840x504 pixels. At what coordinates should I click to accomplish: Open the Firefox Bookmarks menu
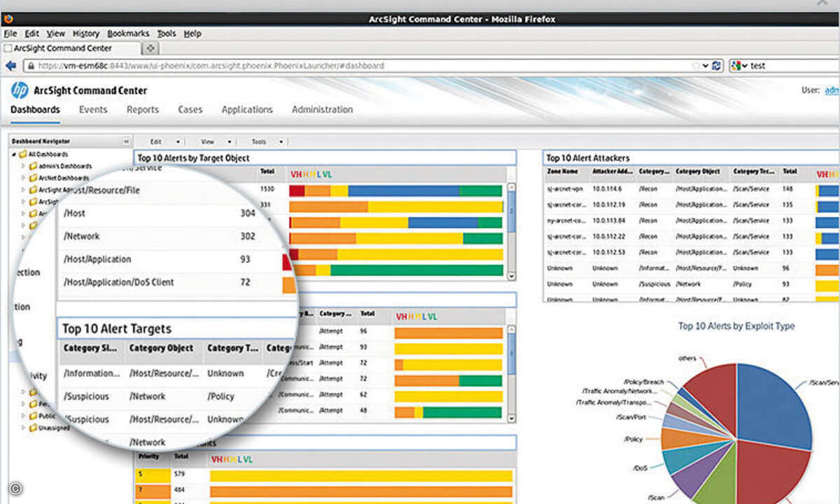(128, 34)
